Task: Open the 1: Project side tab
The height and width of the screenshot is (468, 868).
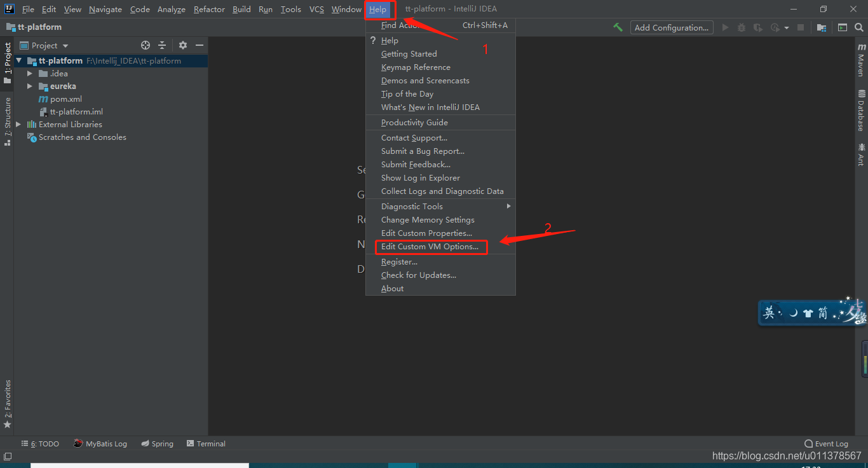Action: [x=8, y=62]
